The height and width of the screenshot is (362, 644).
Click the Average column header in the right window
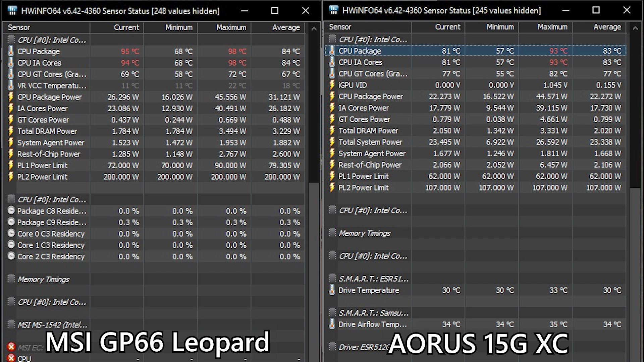(599, 27)
